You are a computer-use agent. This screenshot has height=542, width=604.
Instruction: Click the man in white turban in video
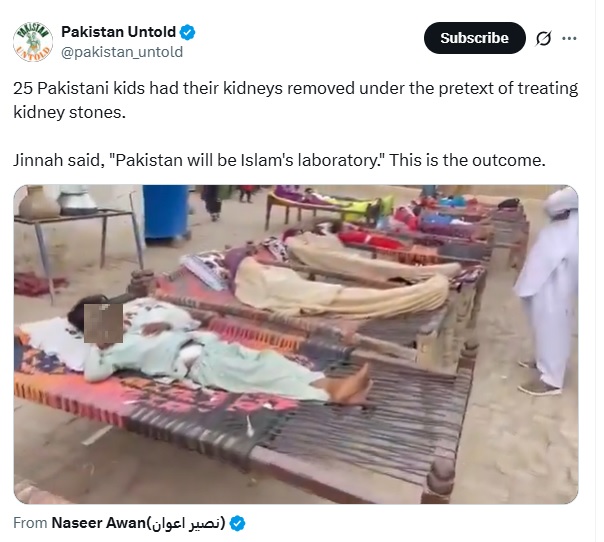click(548, 291)
